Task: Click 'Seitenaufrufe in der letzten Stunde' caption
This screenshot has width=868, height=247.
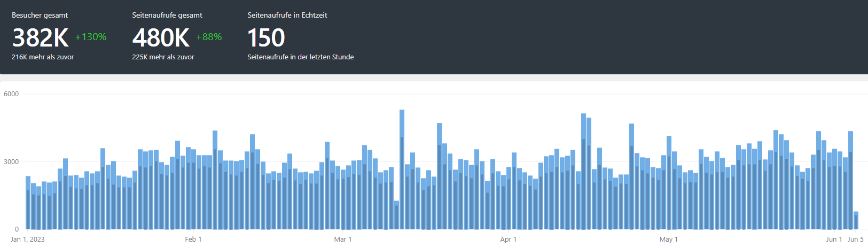Action: tap(300, 57)
